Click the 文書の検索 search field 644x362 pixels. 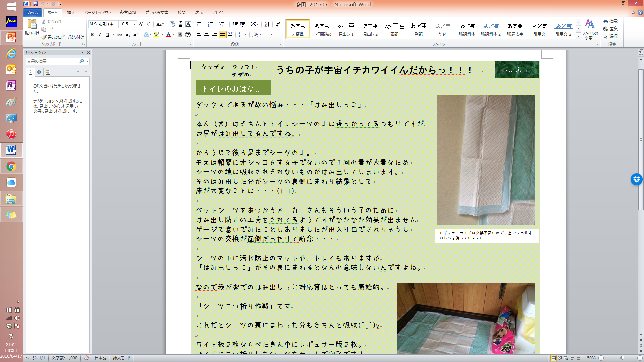(52, 61)
